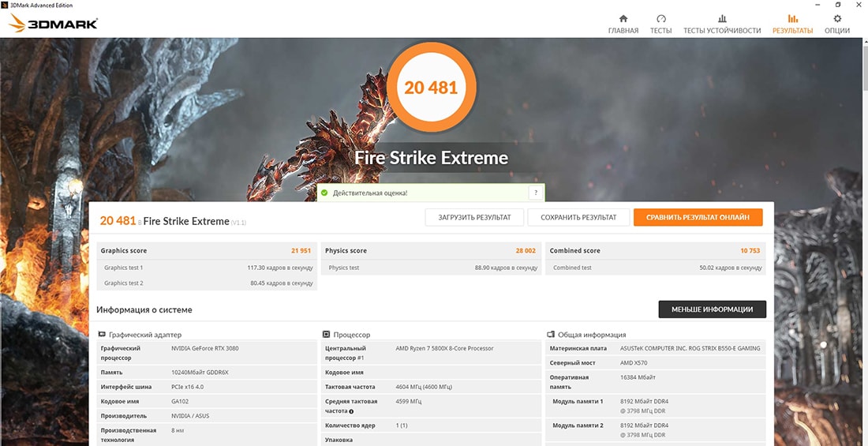Click the 20 481 score circle
This screenshot has height=446, width=868.
[431, 88]
